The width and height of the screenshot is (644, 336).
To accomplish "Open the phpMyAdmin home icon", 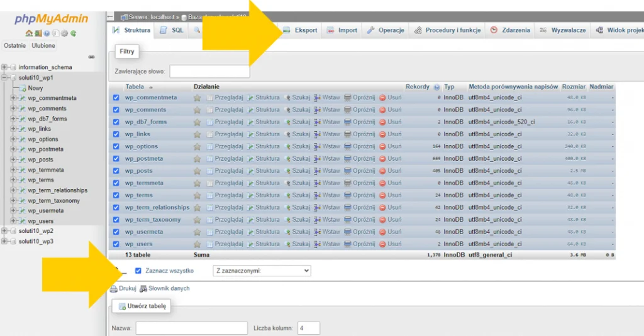I will 29,33.
